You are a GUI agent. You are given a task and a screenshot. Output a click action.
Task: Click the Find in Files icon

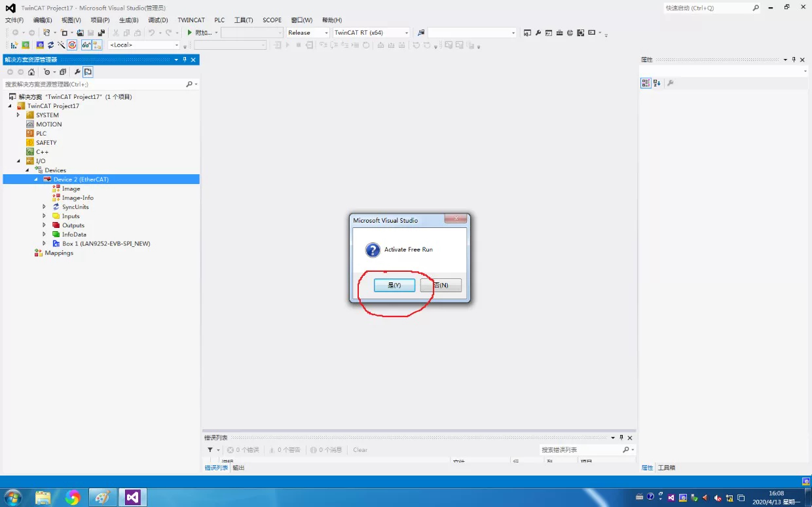(420, 32)
